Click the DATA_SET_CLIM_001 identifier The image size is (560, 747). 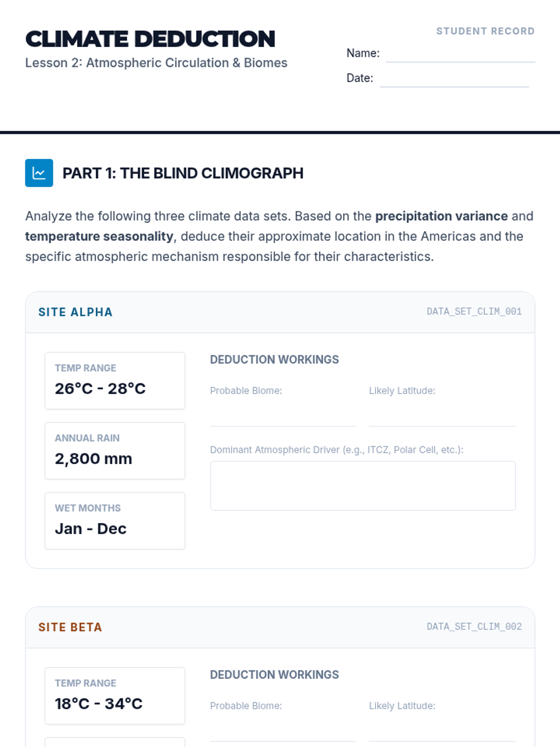click(x=474, y=311)
